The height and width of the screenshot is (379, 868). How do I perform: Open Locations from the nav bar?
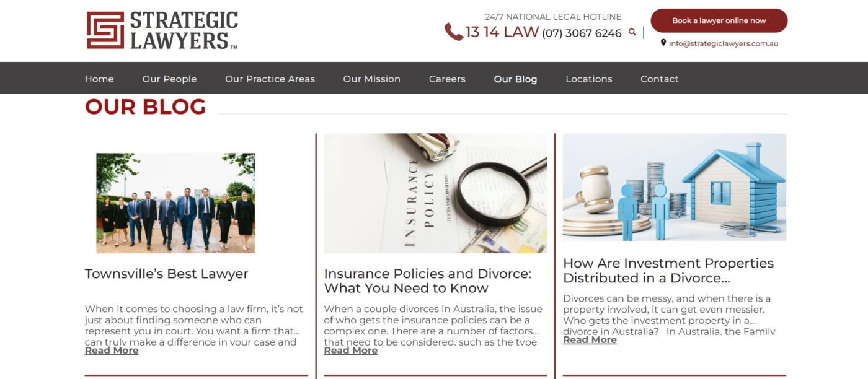coord(589,79)
